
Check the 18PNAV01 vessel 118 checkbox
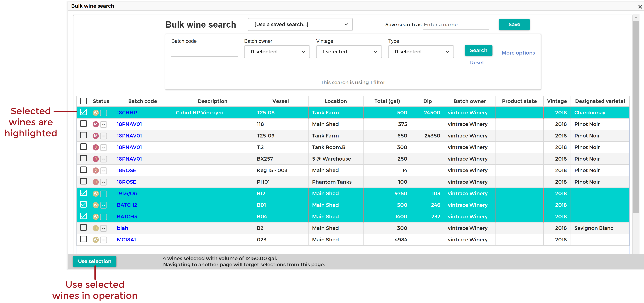point(83,124)
